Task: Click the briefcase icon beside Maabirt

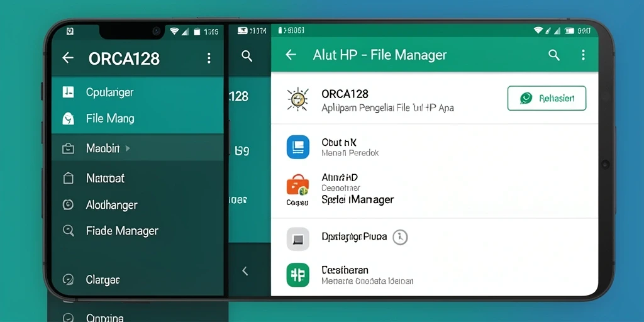Action: pos(68,148)
